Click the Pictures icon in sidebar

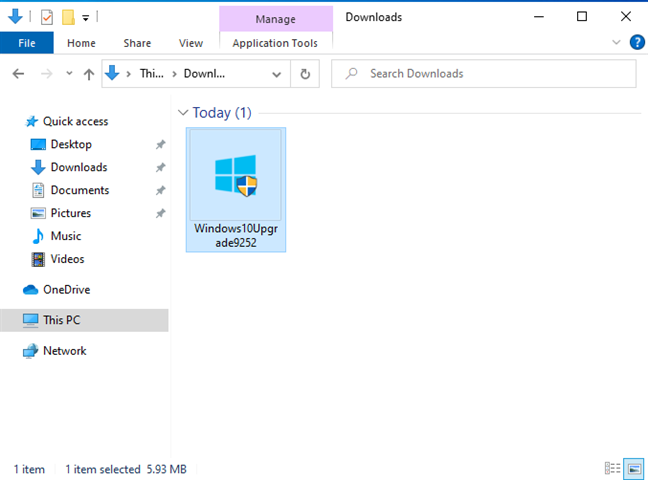38,213
